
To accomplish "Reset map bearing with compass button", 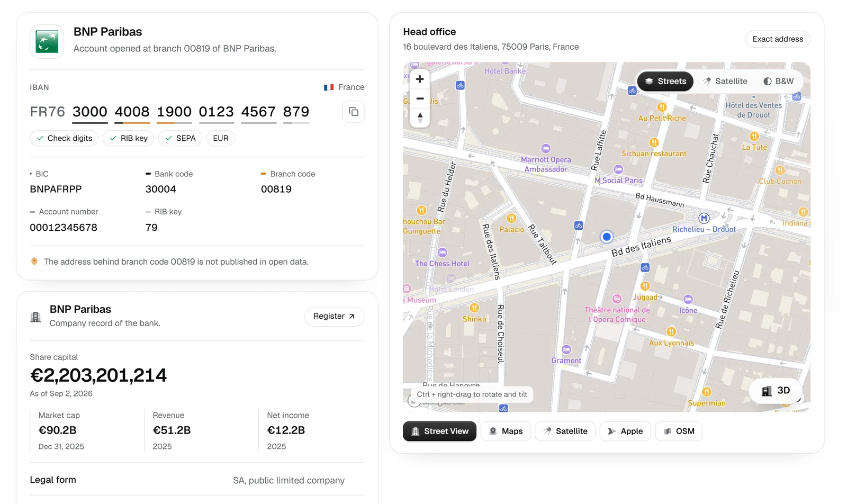I will click(420, 118).
